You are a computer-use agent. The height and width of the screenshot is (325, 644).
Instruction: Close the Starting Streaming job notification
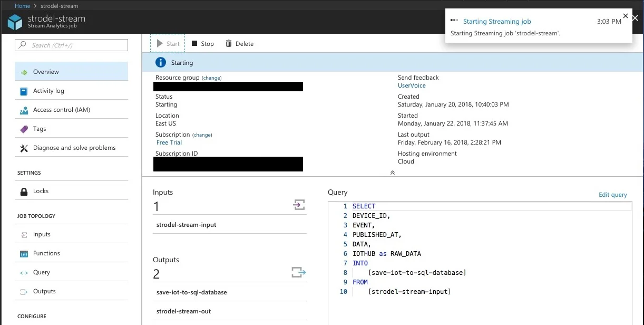(626, 16)
